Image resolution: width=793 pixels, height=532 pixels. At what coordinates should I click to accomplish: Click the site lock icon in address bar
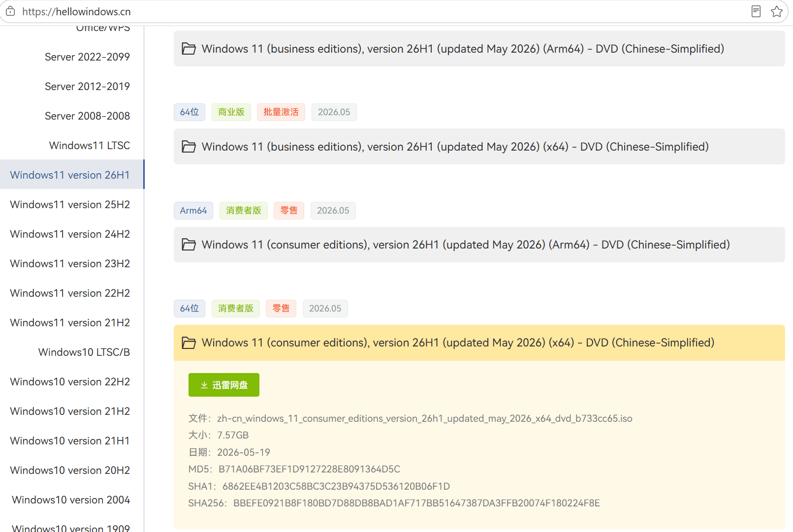pos(10,11)
